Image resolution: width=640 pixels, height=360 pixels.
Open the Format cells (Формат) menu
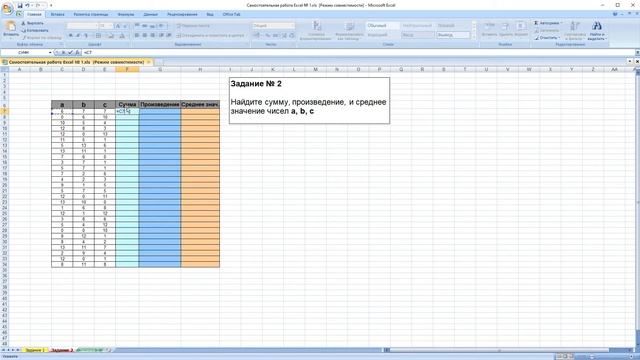pyautogui.click(x=521, y=29)
